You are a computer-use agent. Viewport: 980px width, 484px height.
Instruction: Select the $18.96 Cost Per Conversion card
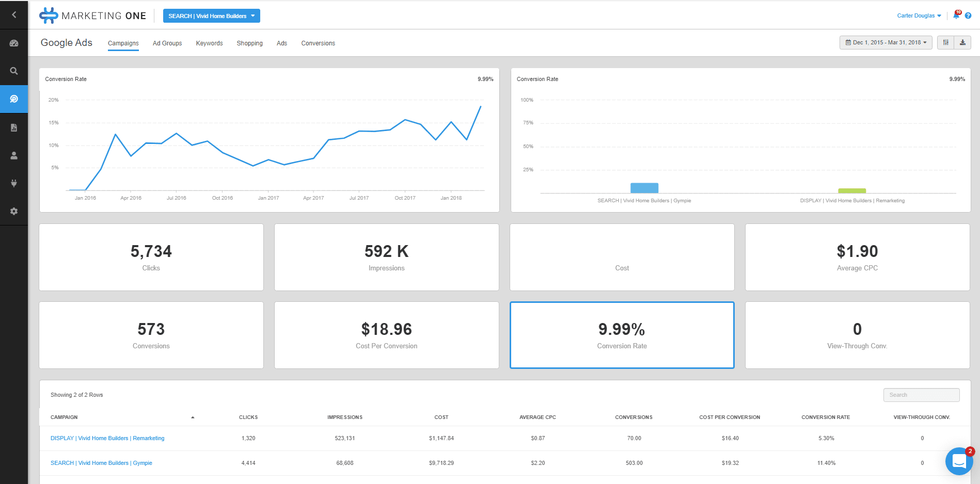coord(387,335)
